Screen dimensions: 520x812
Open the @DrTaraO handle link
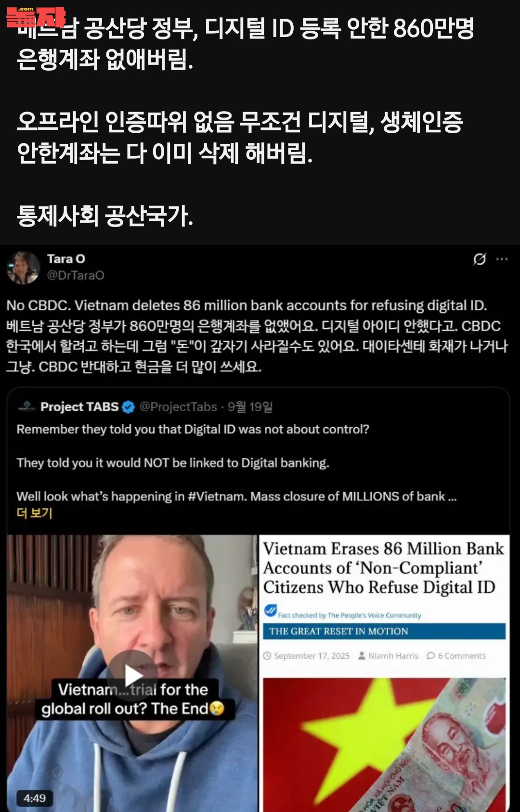pyautogui.click(x=76, y=275)
